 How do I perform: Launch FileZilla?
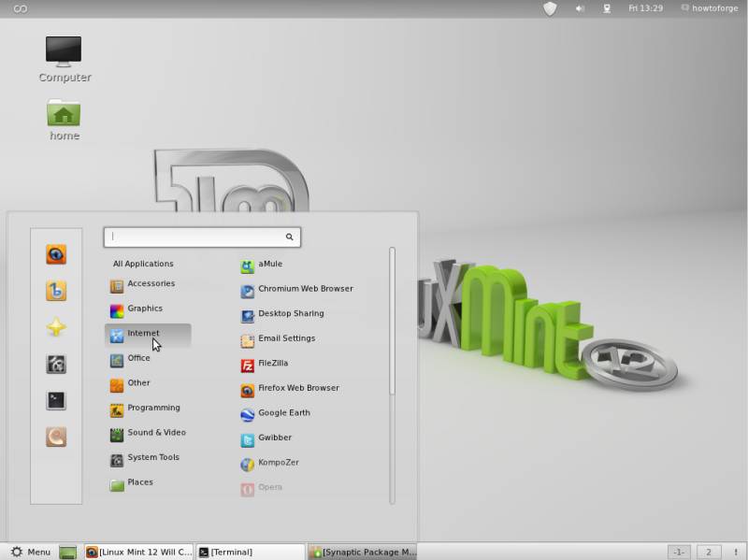coord(265,364)
